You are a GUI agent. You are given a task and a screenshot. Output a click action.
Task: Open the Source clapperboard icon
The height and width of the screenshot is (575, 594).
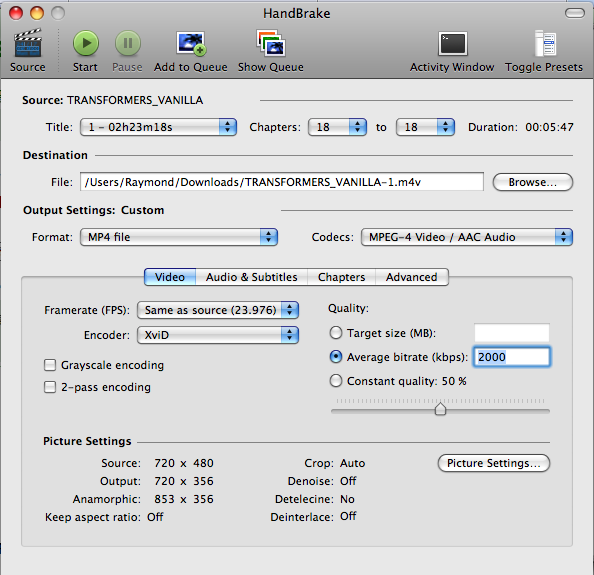(x=28, y=44)
